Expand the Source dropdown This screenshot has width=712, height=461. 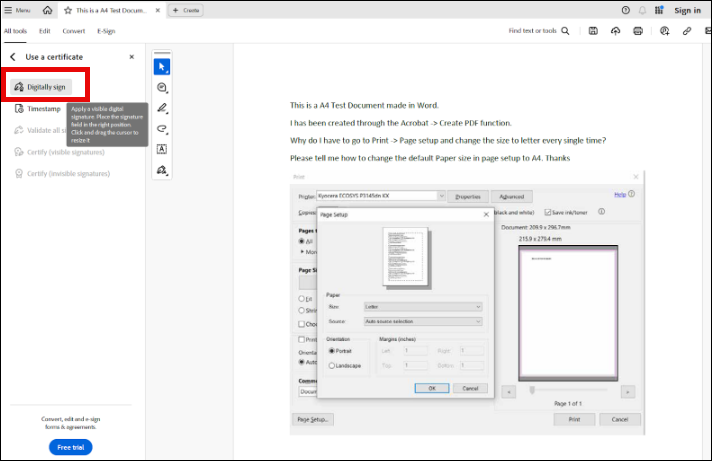pyautogui.click(x=422, y=321)
